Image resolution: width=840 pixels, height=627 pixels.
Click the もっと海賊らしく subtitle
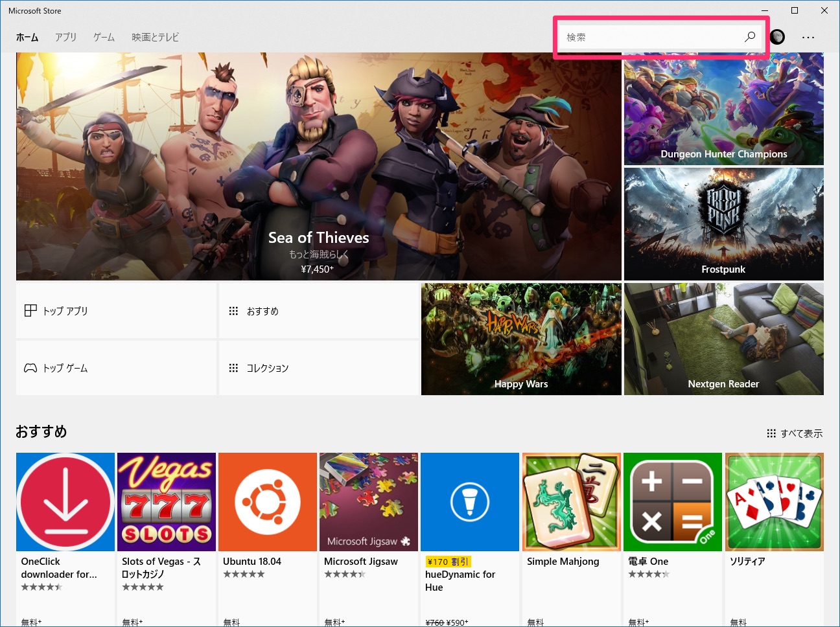319,255
